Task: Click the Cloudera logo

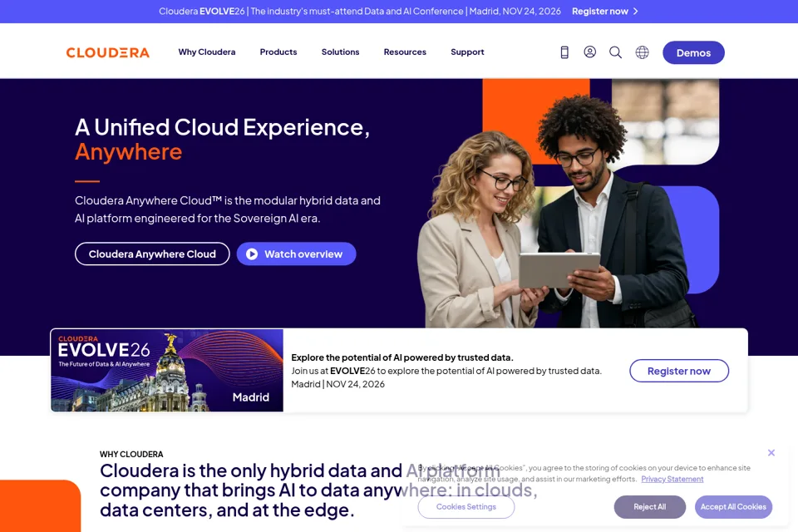Action: click(x=108, y=52)
